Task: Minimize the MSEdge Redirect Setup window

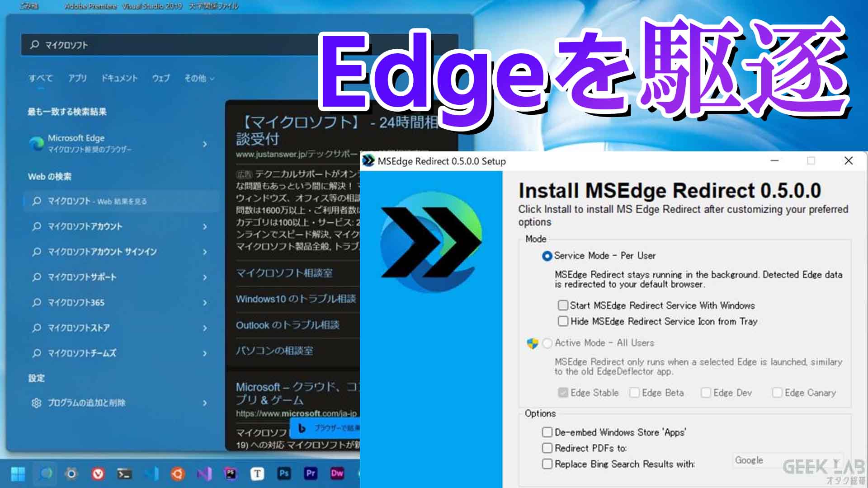Action: 774,161
